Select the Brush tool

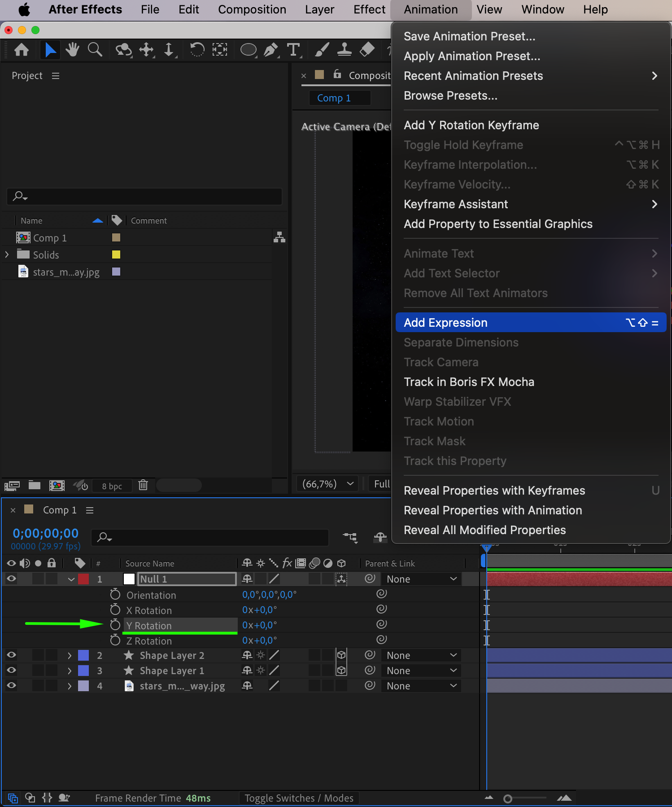click(322, 49)
